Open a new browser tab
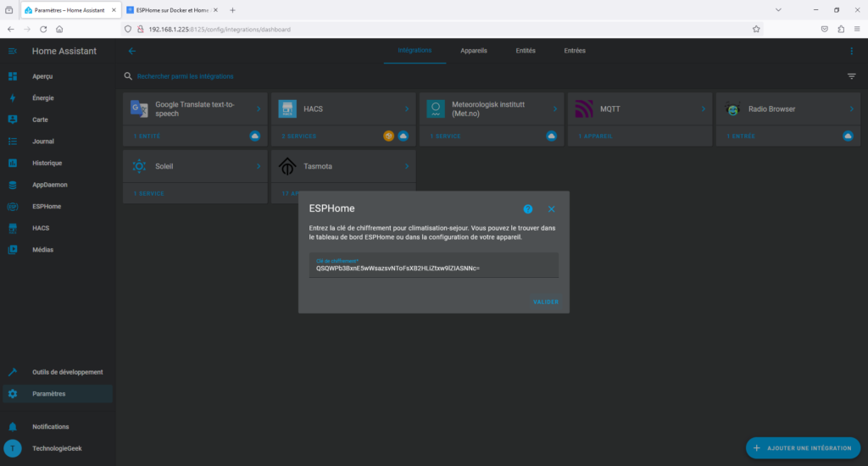This screenshot has height=466, width=868. click(x=232, y=10)
